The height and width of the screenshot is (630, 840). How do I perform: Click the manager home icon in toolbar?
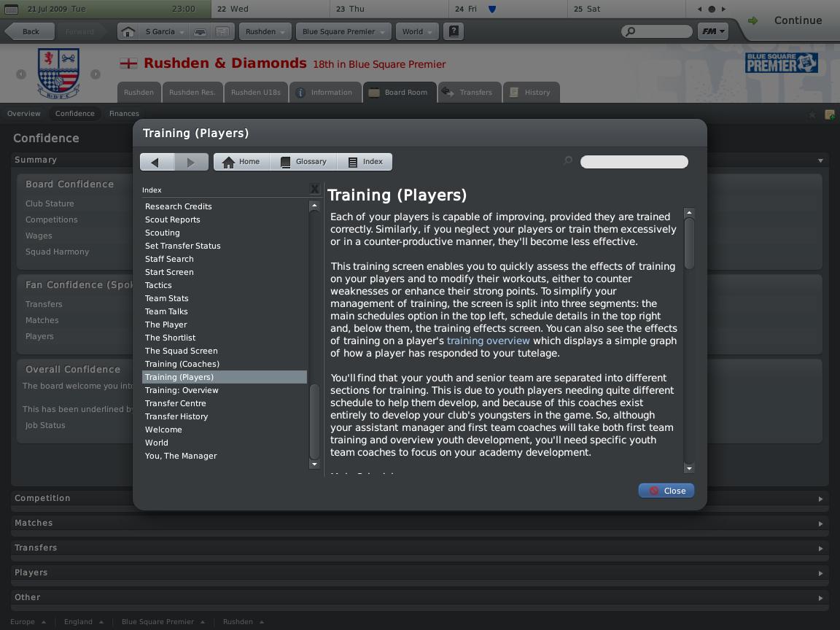click(x=128, y=31)
